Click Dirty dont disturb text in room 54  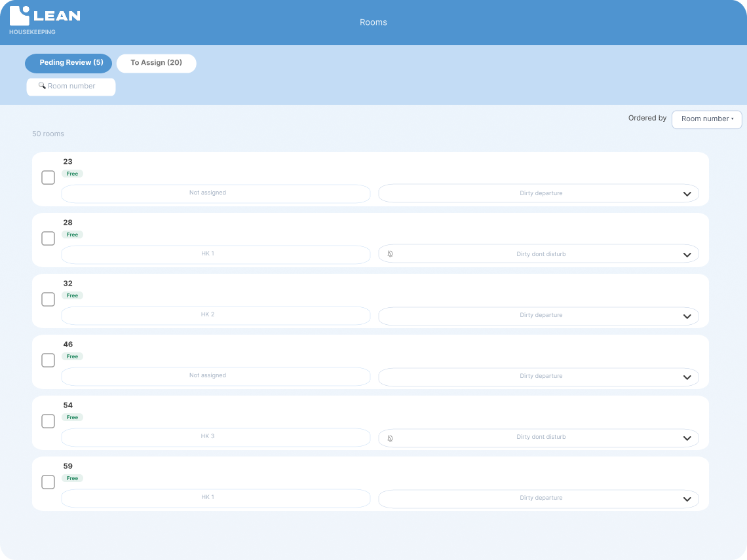pyautogui.click(x=541, y=437)
